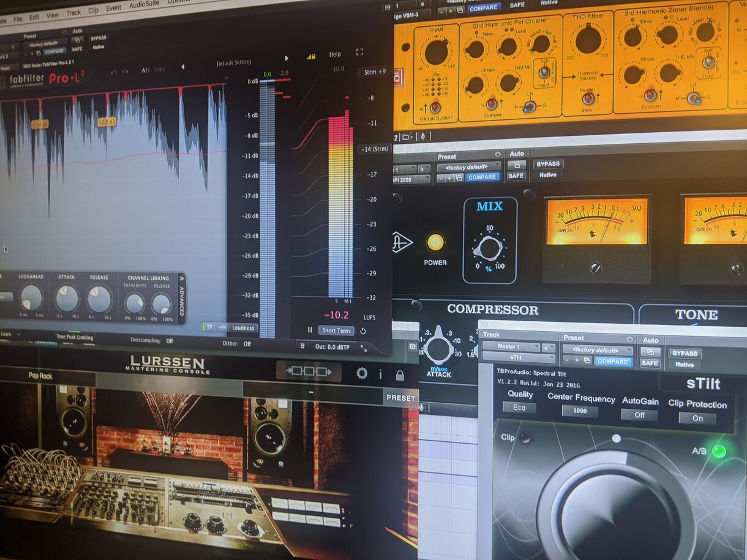Open the File menu
Viewport: 747px width, 560px height.
[18, 19]
